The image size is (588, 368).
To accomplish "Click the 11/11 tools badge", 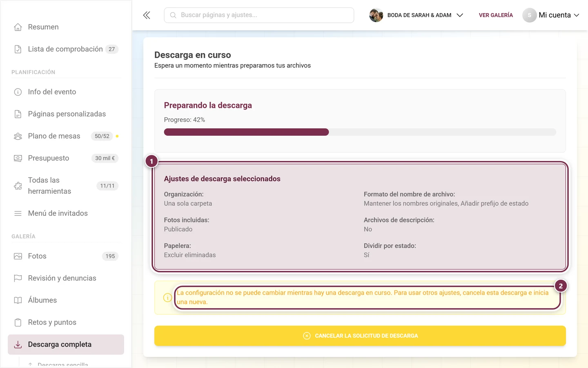I will pos(107,186).
